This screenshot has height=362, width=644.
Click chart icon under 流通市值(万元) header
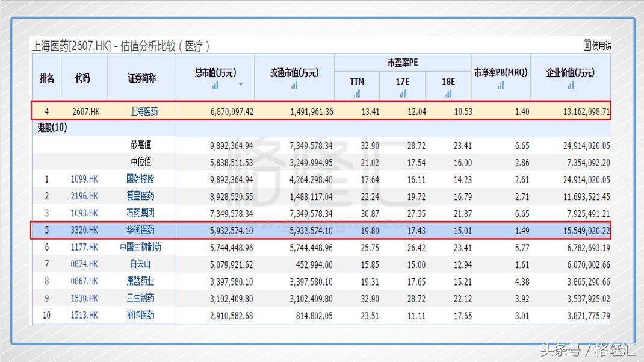pyautogui.click(x=294, y=85)
